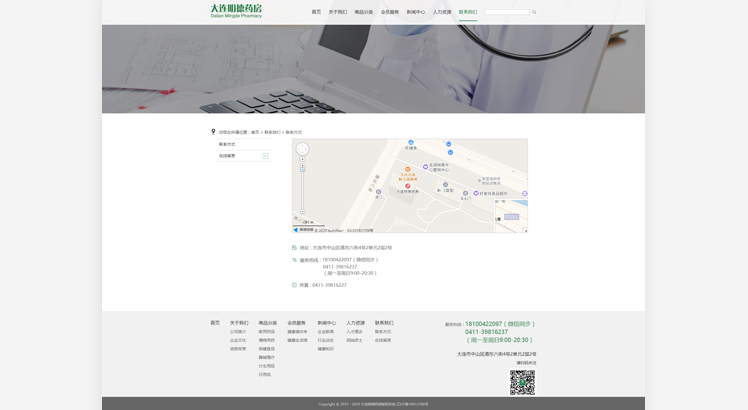Click the Dalian Mingde Pharmacy logo
The width and height of the screenshot is (748, 410).
tap(236, 11)
